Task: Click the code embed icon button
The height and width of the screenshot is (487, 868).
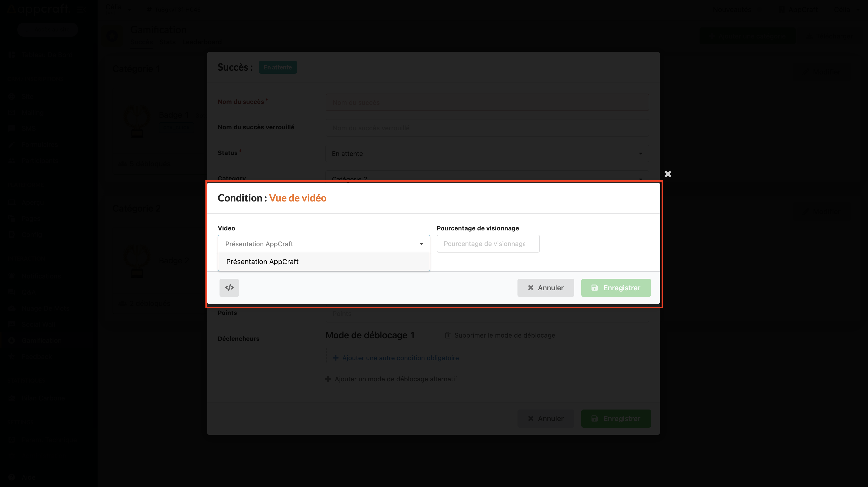Action: [229, 288]
